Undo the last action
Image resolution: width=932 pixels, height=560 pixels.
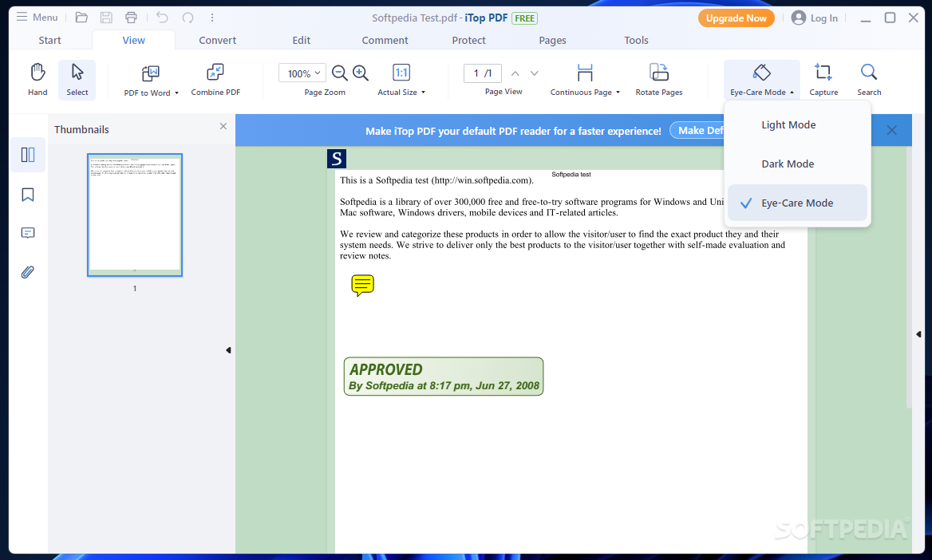point(162,18)
